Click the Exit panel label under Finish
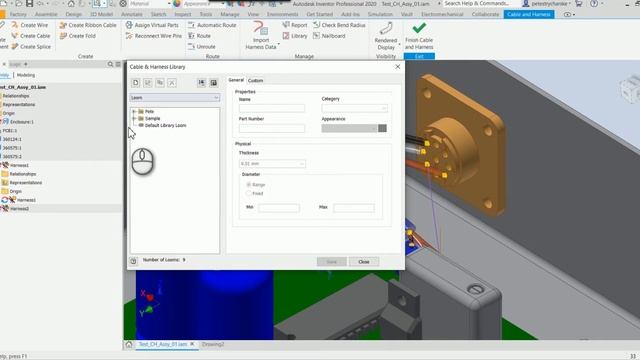 (x=419, y=56)
